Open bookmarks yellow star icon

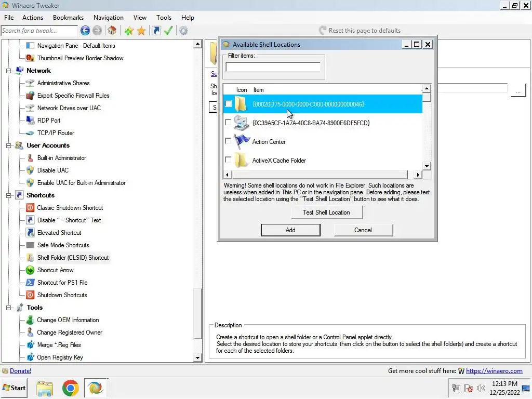coord(141,31)
